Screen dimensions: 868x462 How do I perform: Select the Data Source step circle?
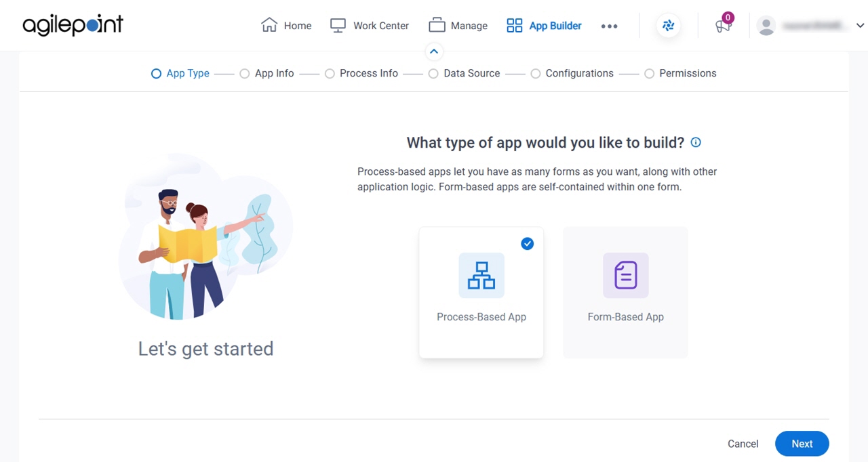pos(433,73)
